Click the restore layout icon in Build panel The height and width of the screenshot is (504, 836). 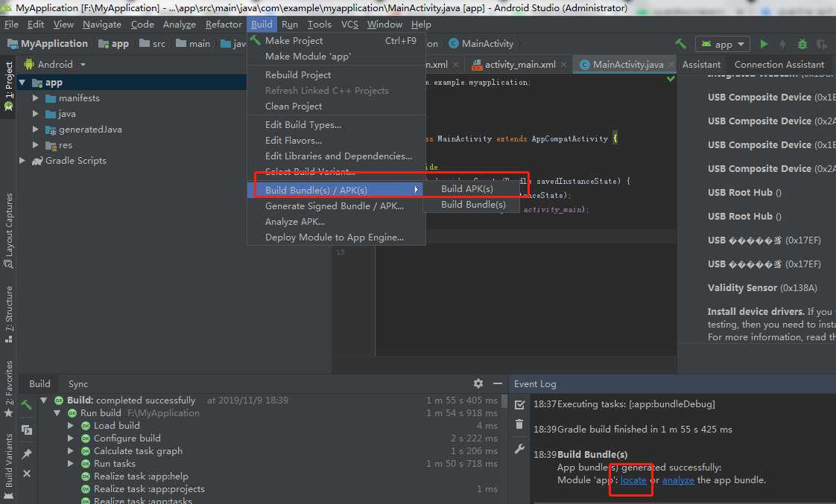tap(27, 430)
